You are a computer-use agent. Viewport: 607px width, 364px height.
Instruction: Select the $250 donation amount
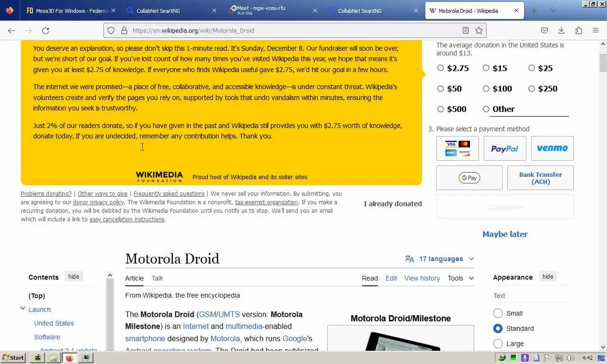click(x=532, y=89)
